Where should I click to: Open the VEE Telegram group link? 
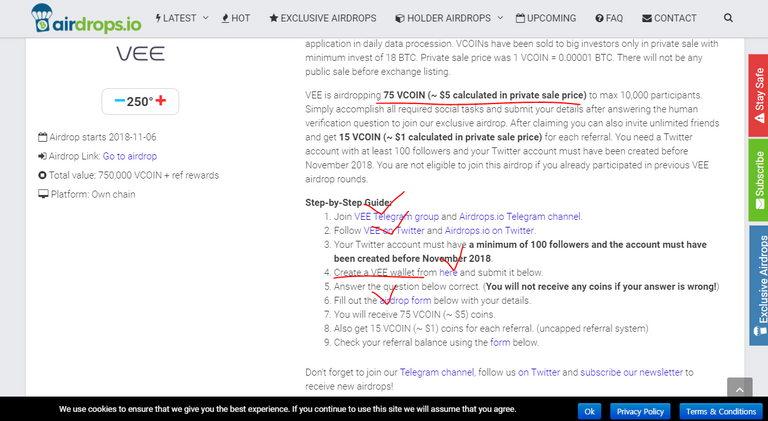397,216
